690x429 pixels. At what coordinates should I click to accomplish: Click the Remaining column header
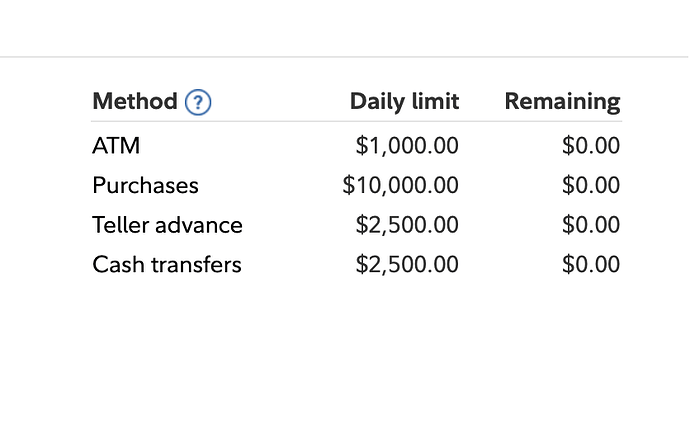click(562, 102)
